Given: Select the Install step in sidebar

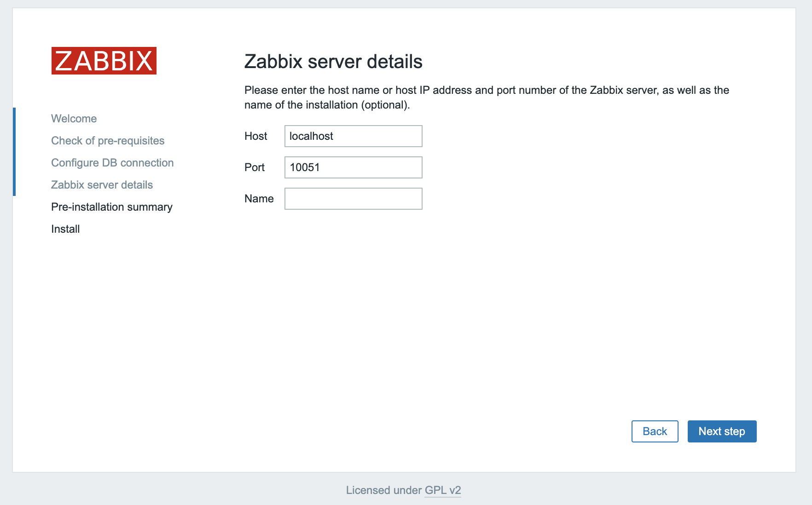Looking at the screenshot, I should point(65,229).
